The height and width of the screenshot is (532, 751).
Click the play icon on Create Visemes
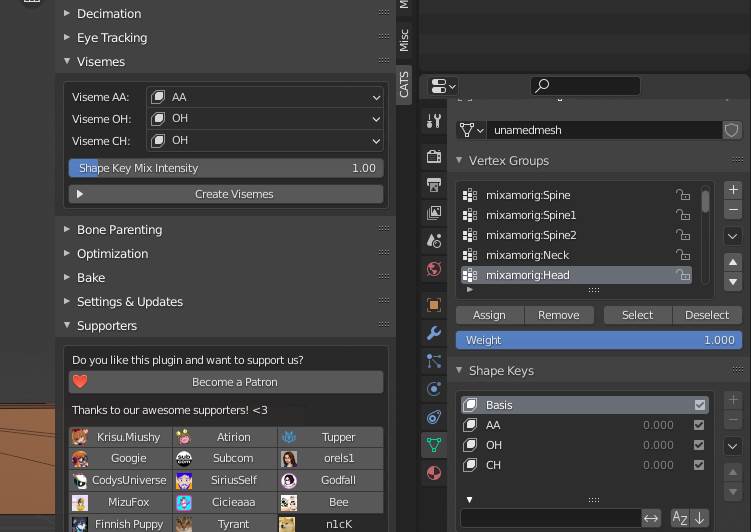80,194
